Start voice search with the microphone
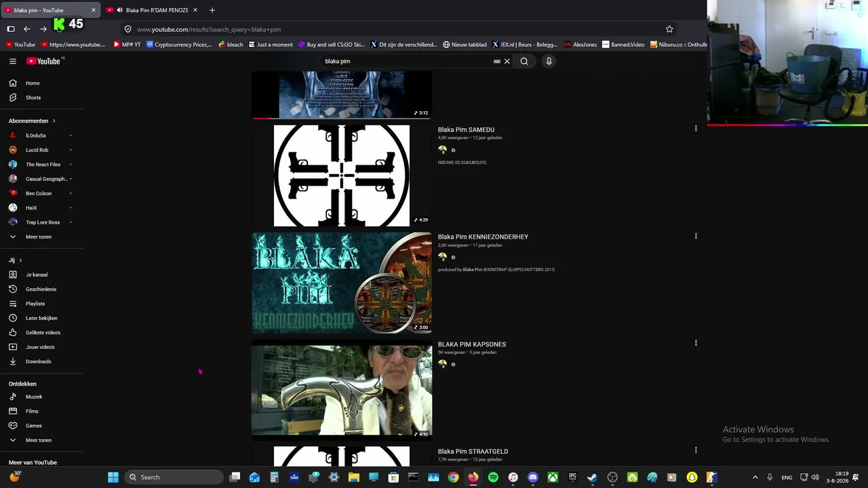Screen dimensions: 868x488 pyautogui.click(x=549, y=61)
